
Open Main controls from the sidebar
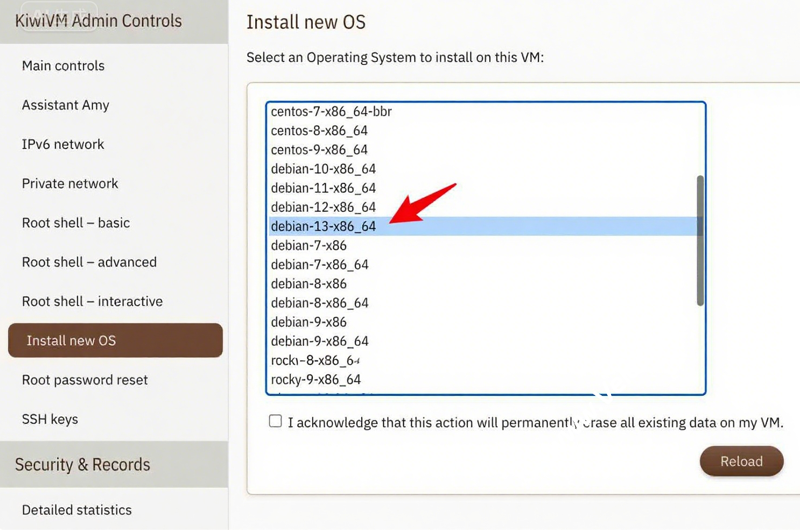(x=63, y=66)
